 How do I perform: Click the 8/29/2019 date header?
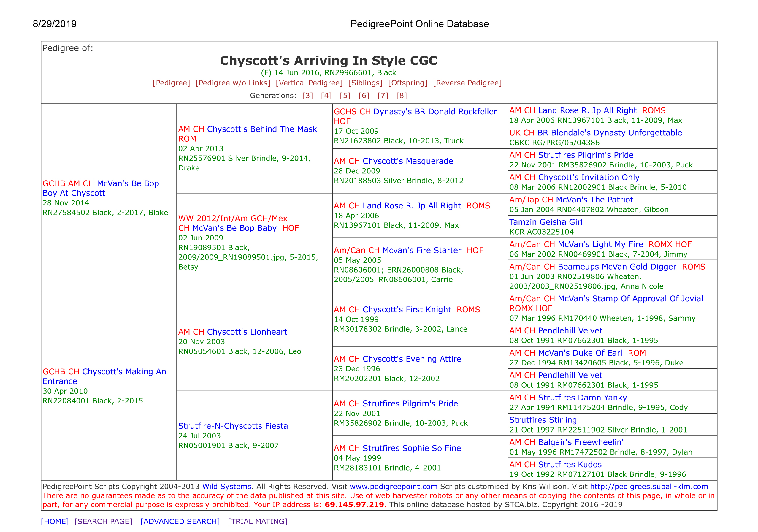click(55, 24)
